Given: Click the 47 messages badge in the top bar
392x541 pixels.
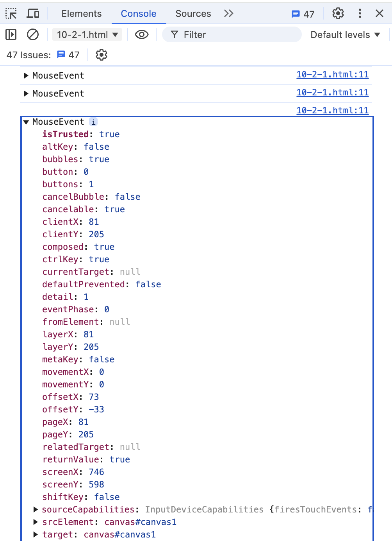Looking at the screenshot, I should tap(303, 14).
